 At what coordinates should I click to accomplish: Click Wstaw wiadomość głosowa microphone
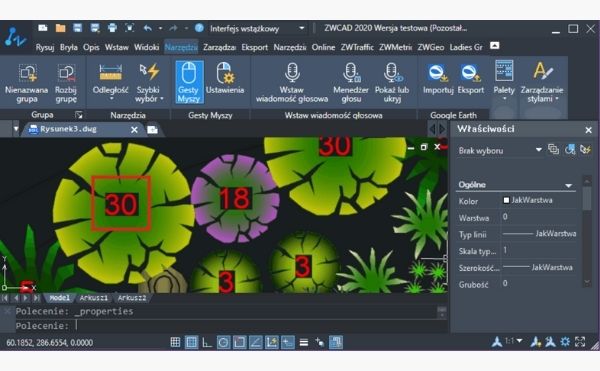(292, 83)
